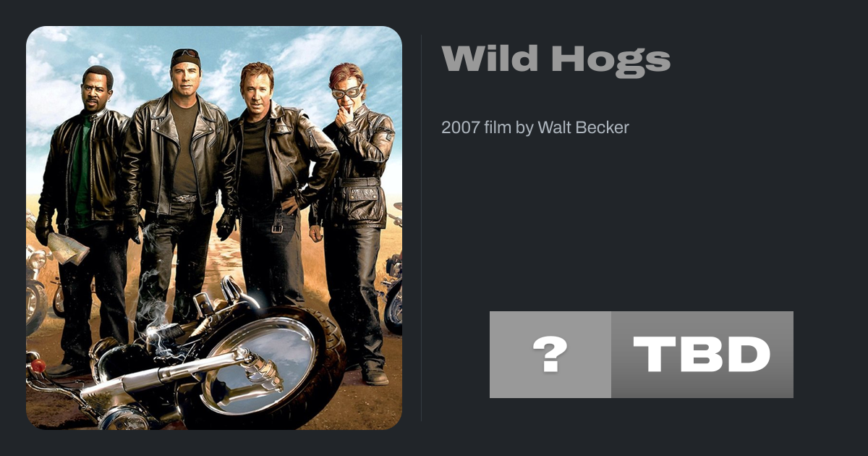Open the Walt Becker director name

pyautogui.click(x=583, y=127)
